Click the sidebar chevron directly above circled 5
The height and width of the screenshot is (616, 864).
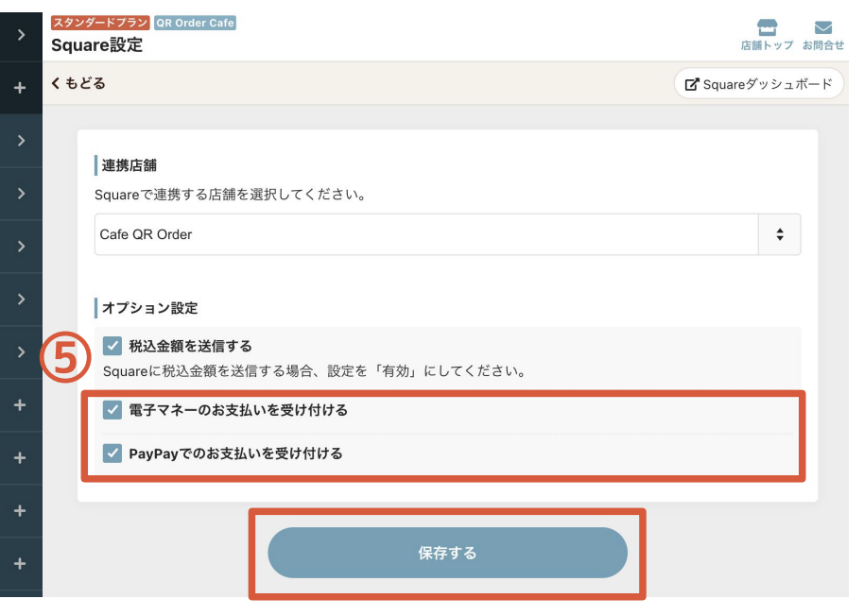(21, 299)
